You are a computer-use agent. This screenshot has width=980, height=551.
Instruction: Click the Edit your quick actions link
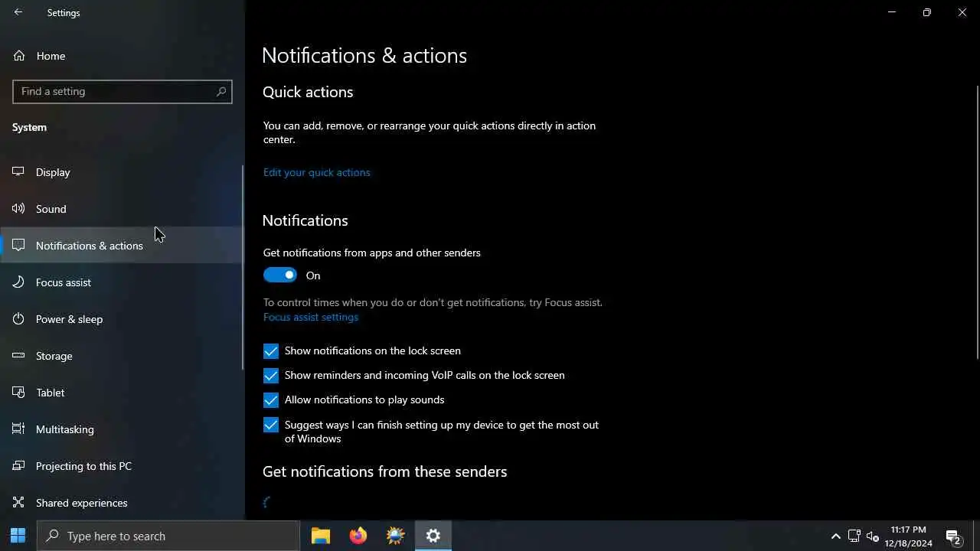(x=317, y=172)
